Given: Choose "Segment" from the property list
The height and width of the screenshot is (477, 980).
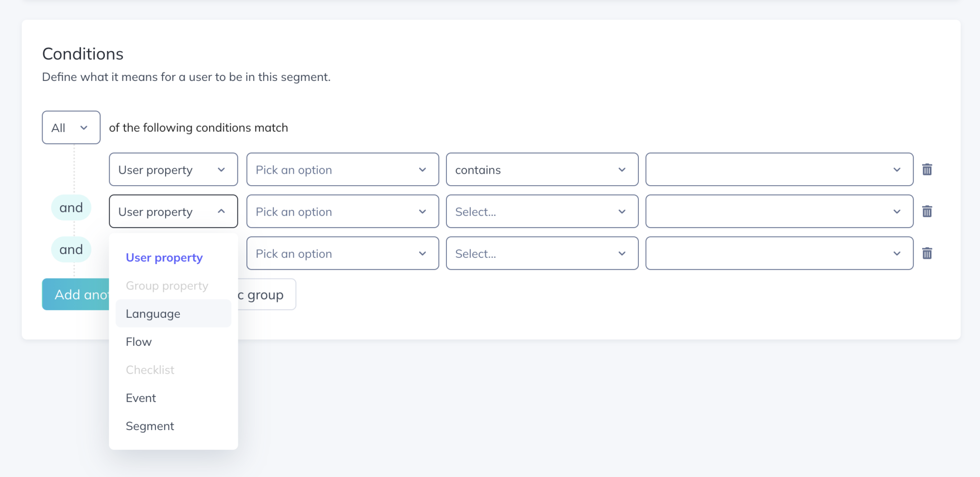Looking at the screenshot, I should coord(150,426).
